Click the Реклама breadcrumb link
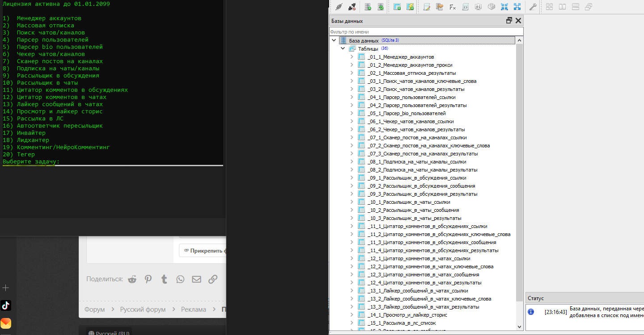 click(194, 309)
